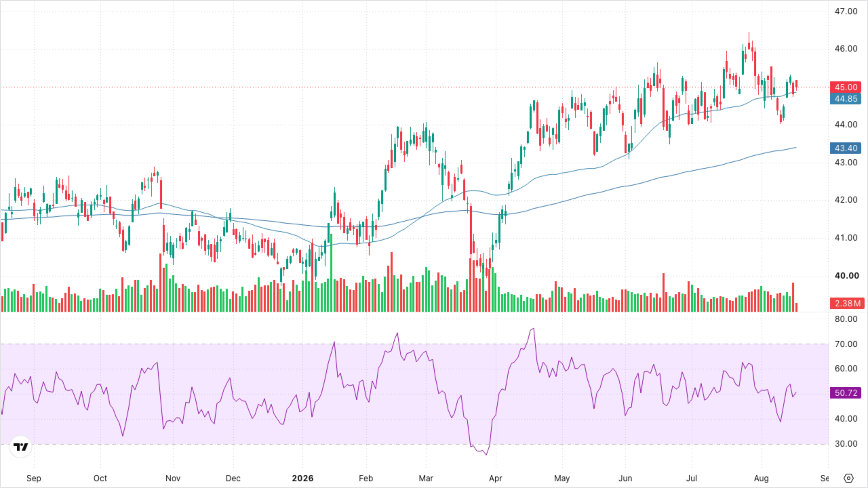Click the Apr label on time axis

coord(495,478)
